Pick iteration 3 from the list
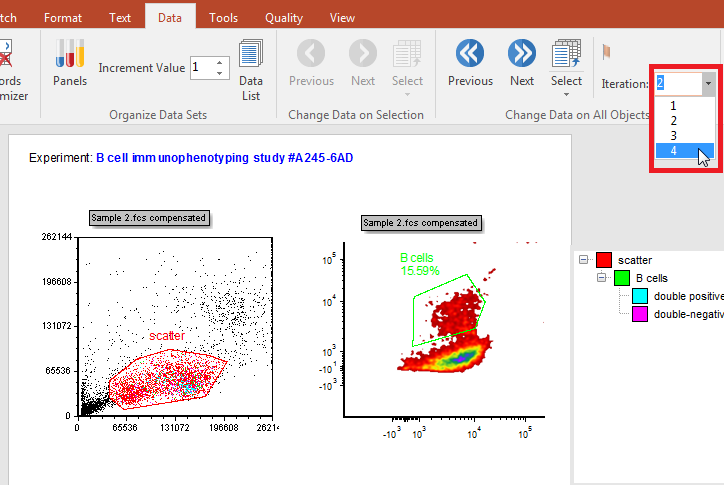Screen dimensions: 724x485 click(x=674, y=135)
